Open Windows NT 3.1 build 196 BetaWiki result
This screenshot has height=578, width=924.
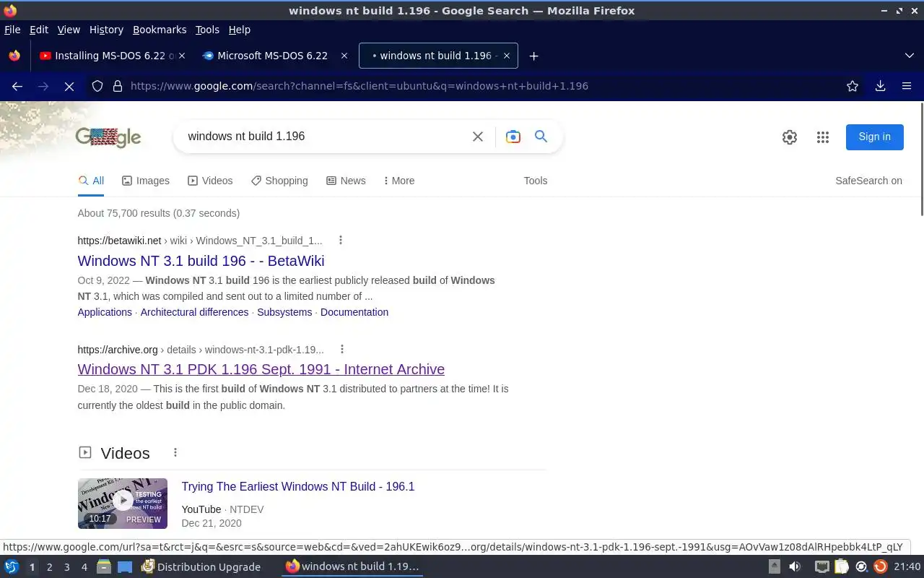tap(201, 261)
